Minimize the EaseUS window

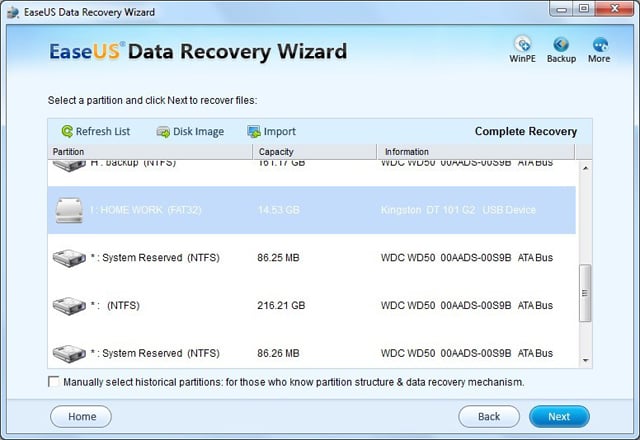click(x=562, y=9)
